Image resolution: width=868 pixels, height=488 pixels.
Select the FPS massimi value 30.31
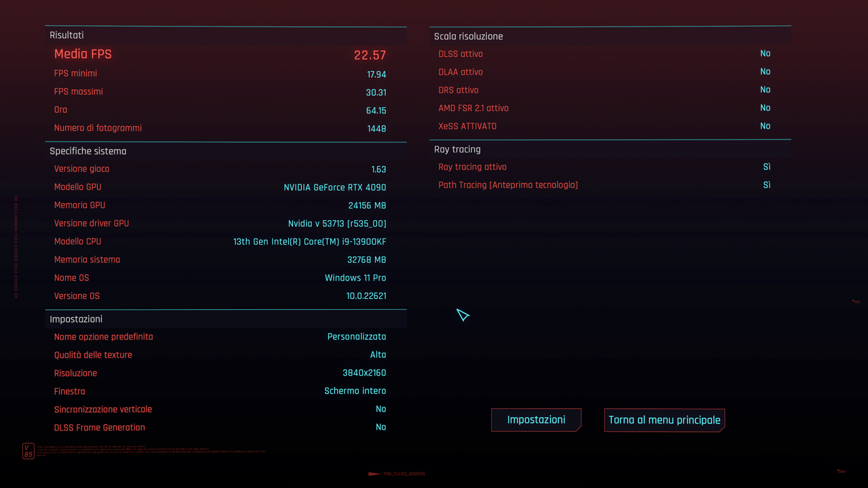click(376, 93)
